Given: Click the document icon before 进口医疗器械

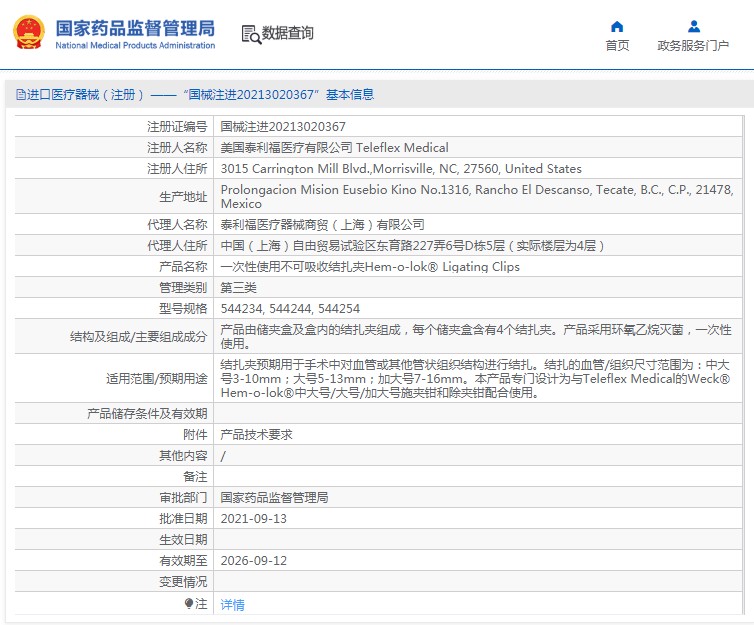Looking at the screenshot, I should (x=21, y=94).
